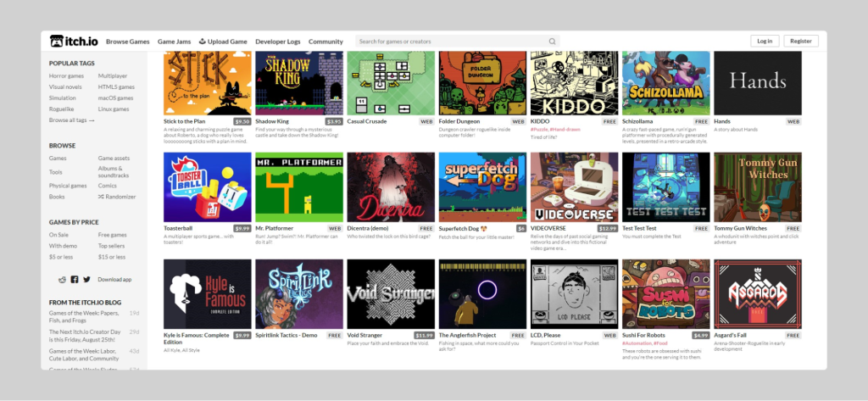This screenshot has height=401, width=868.
Task: Open Labor, Cute Labor, and Community post
Action: 84,354
